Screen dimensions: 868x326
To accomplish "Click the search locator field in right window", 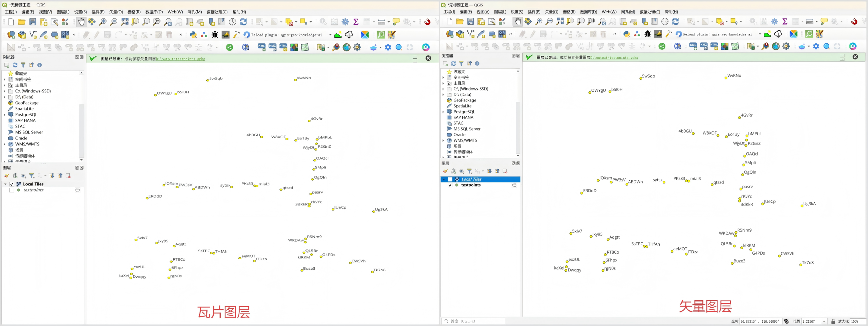I will click(x=473, y=321).
